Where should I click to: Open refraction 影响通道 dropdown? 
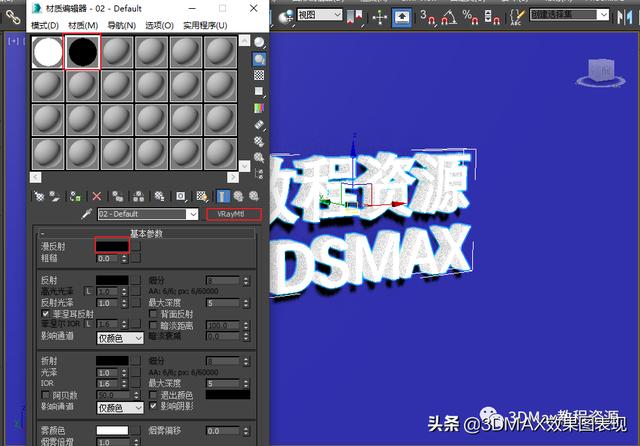coord(120,408)
